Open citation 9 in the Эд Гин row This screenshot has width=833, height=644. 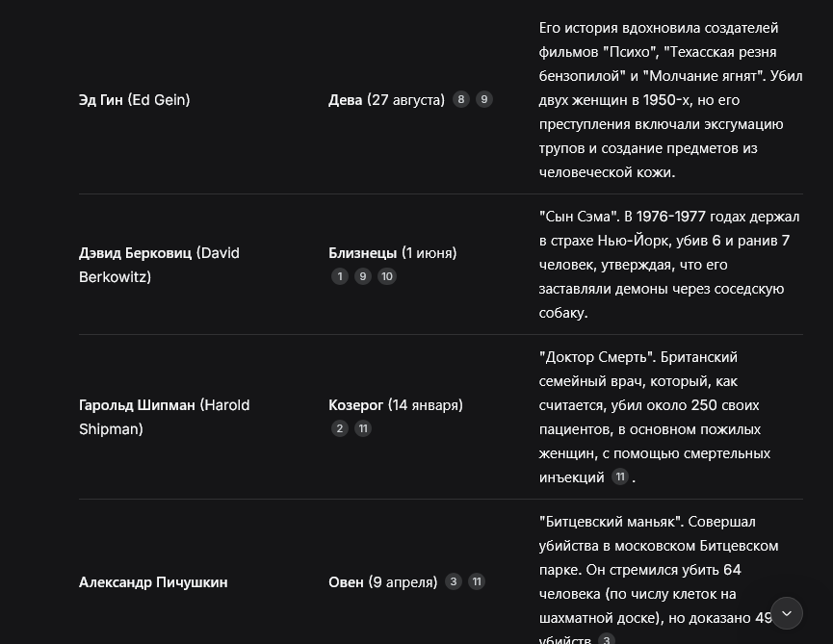[483, 99]
